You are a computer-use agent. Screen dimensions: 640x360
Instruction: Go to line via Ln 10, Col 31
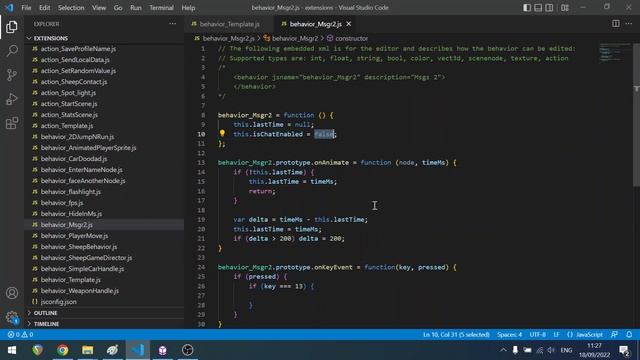coord(456,334)
